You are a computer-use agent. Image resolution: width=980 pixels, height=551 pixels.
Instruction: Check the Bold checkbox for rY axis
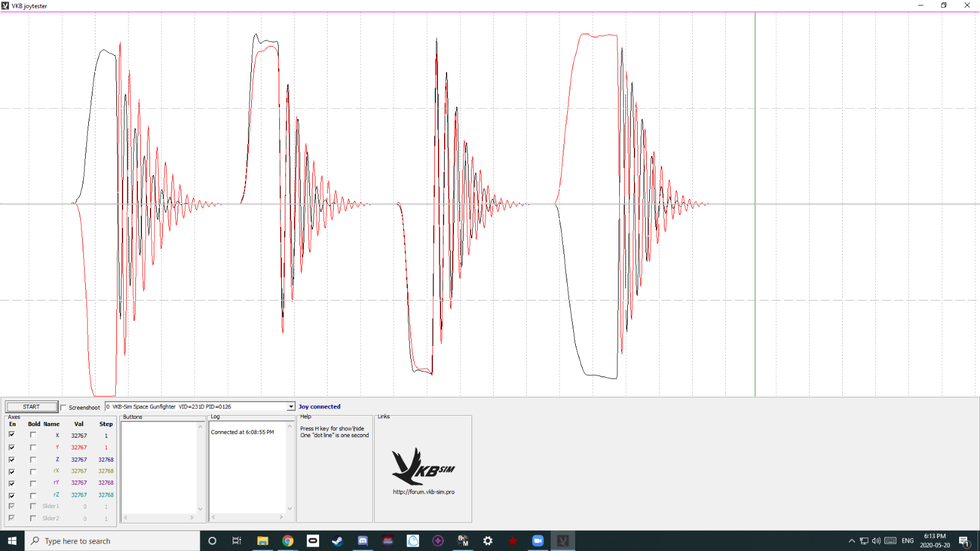(33, 484)
